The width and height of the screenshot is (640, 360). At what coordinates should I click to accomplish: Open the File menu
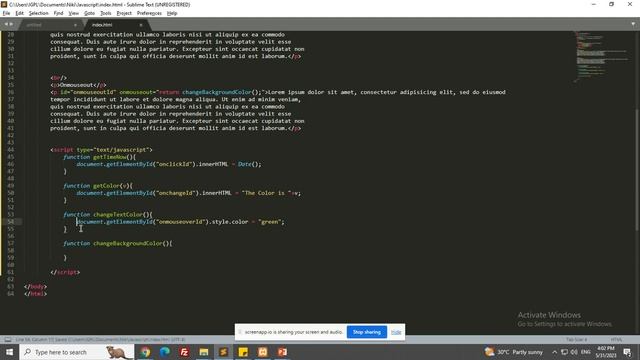pos(6,13)
